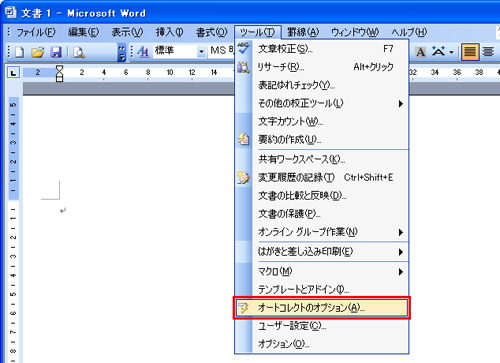Open the ウィンドウ(W) menu
This screenshot has height=363, width=500.
click(355, 32)
